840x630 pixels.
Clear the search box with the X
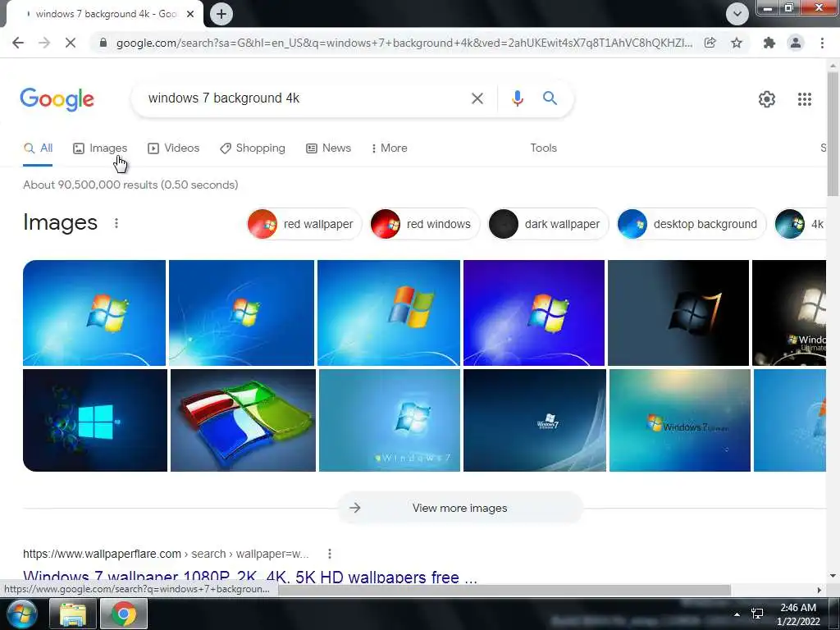477,98
